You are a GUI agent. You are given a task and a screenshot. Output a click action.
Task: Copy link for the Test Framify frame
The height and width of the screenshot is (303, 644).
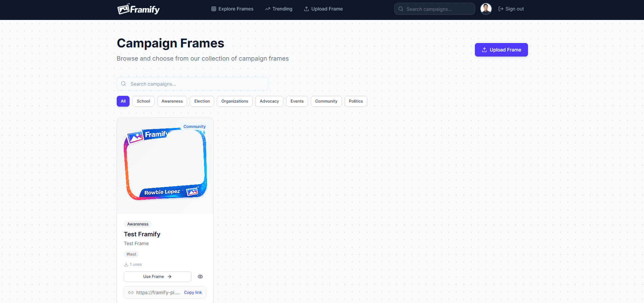click(193, 293)
